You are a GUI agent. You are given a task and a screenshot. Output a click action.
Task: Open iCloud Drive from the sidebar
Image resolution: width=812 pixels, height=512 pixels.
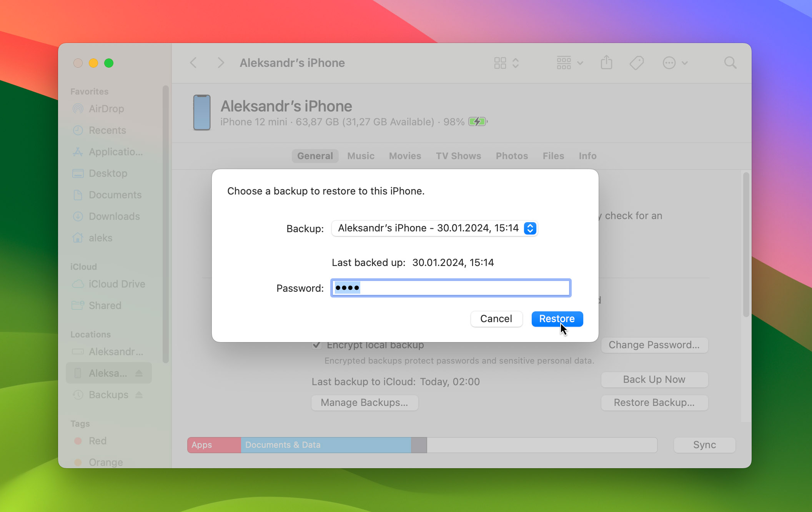116,284
